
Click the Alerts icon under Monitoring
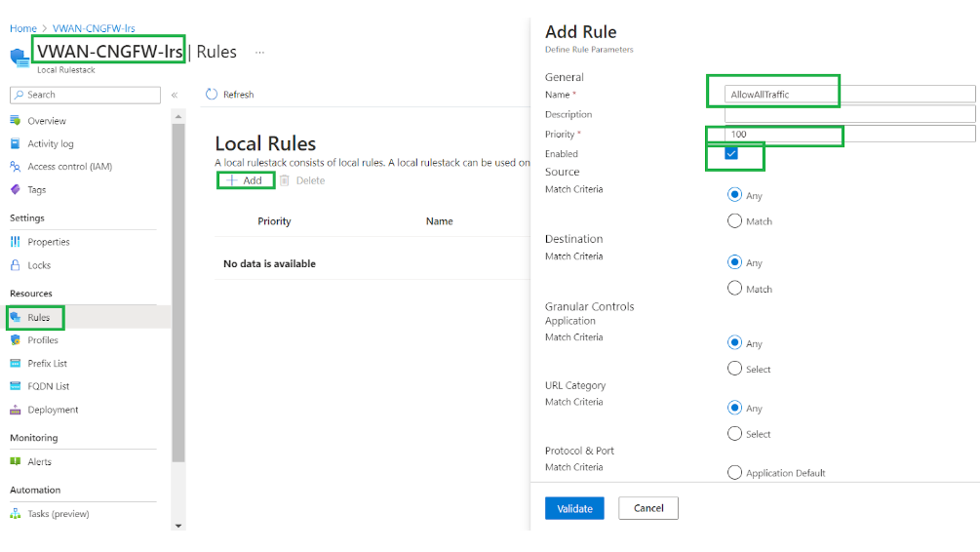(x=16, y=462)
